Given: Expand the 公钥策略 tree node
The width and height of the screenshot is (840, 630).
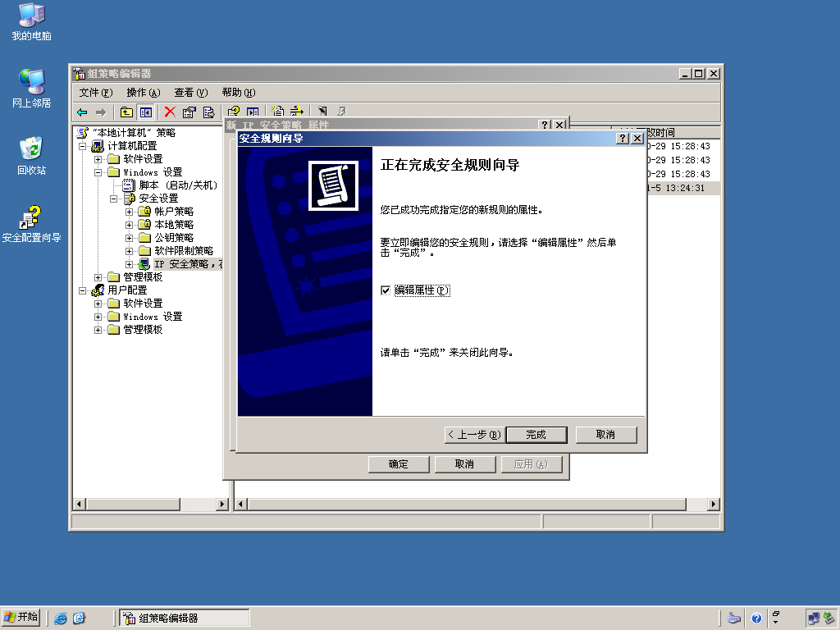Looking at the screenshot, I should tap(129, 238).
